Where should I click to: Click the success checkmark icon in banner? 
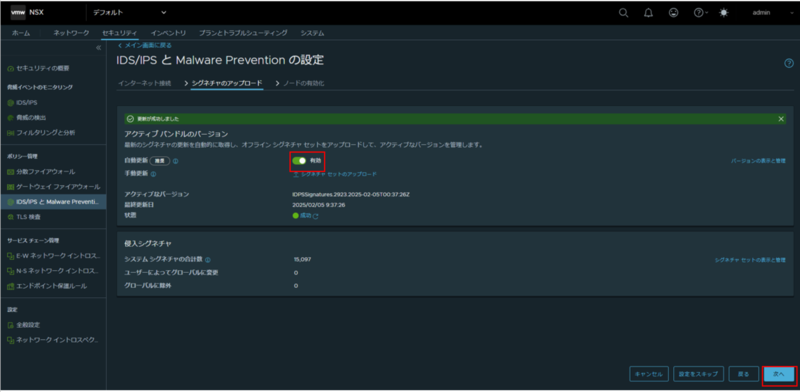[130, 118]
